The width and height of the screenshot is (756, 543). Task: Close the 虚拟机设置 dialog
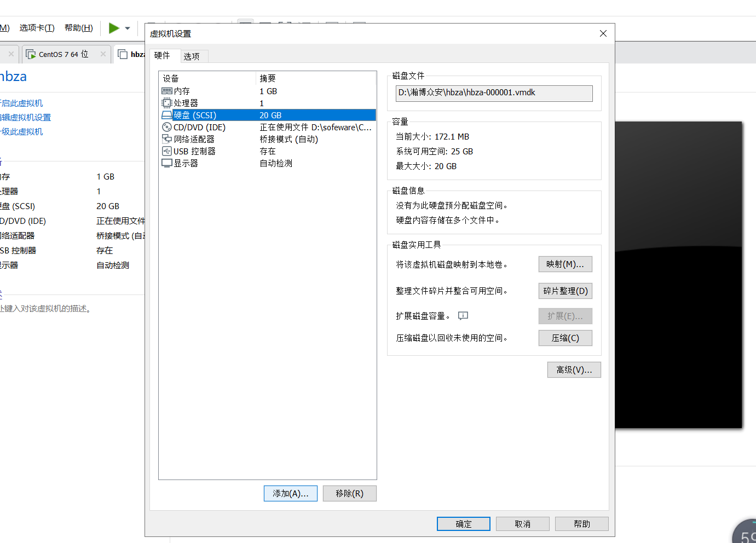point(603,33)
